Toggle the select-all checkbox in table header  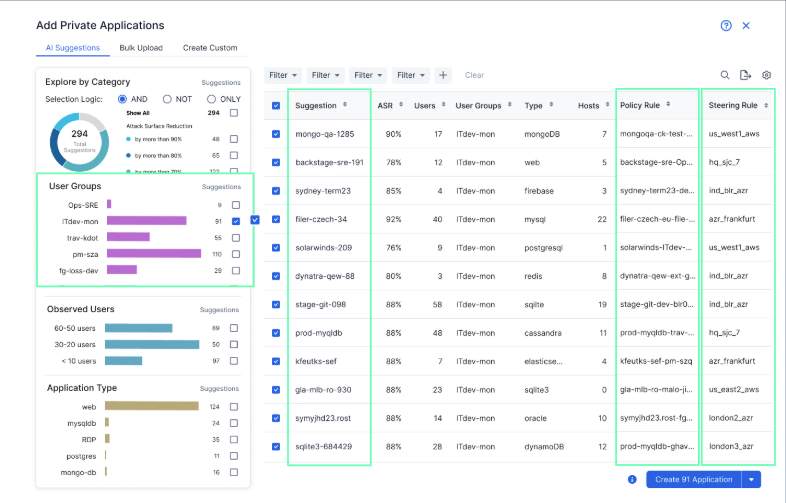click(276, 105)
